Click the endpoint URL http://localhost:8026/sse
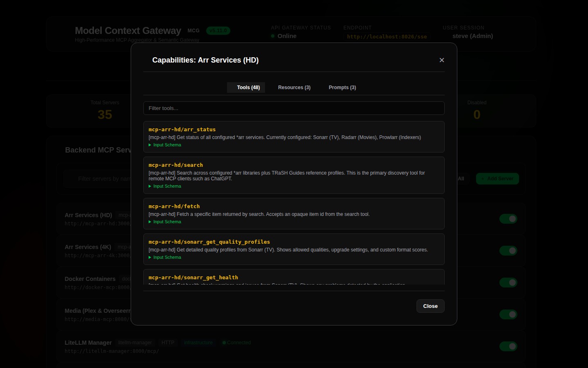588x368 pixels. (x=387, y=37)
